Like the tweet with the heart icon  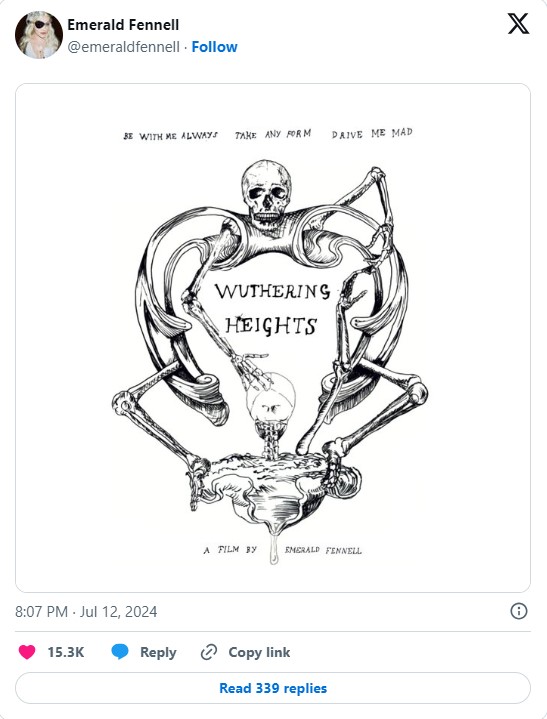pyautogui.click(x=27, y=652)
